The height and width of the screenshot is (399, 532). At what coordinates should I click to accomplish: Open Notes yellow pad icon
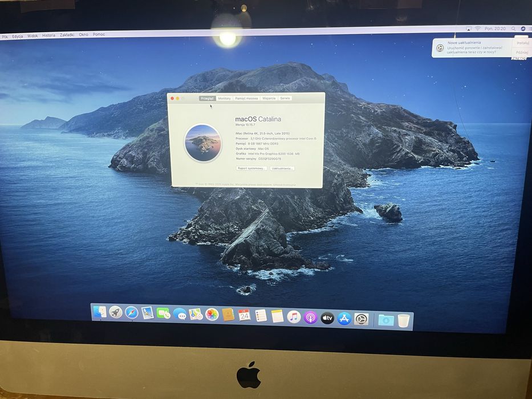pos(277,316)
